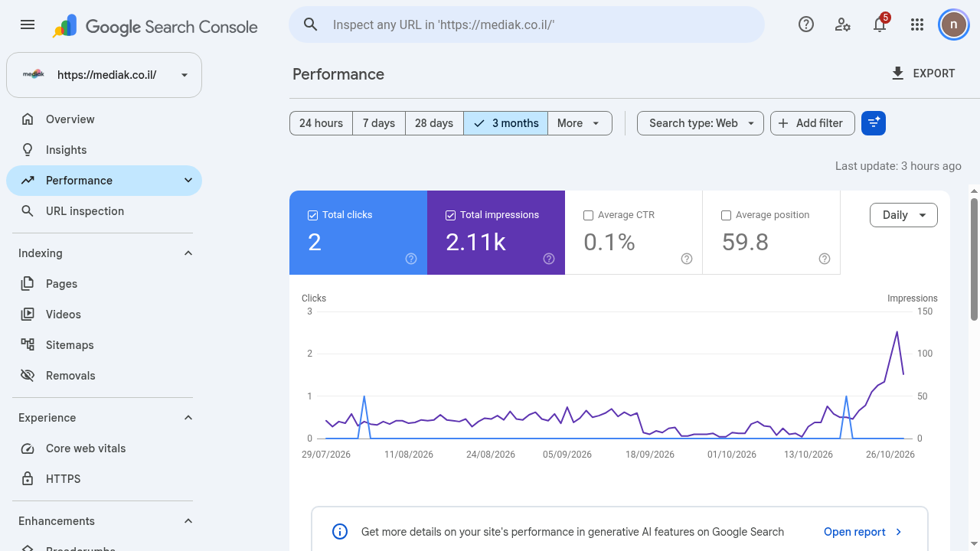Click the Add filter button
The image size is (980, 551).
[x=812, y=123]
